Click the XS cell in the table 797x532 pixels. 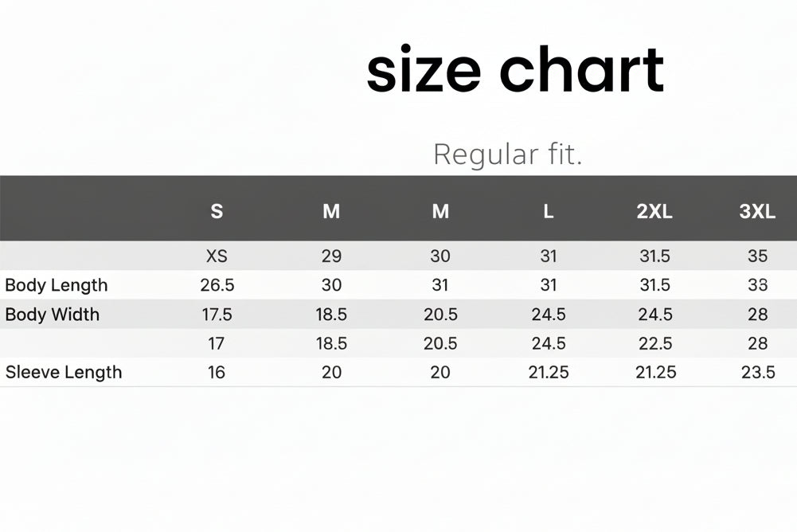(x=217, y=256)
